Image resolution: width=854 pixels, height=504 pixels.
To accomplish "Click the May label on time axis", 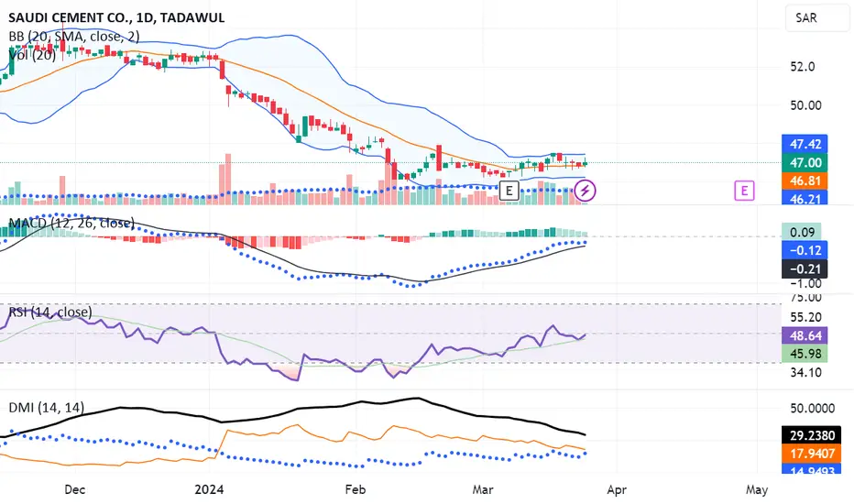I will click(x=757, y=489).
